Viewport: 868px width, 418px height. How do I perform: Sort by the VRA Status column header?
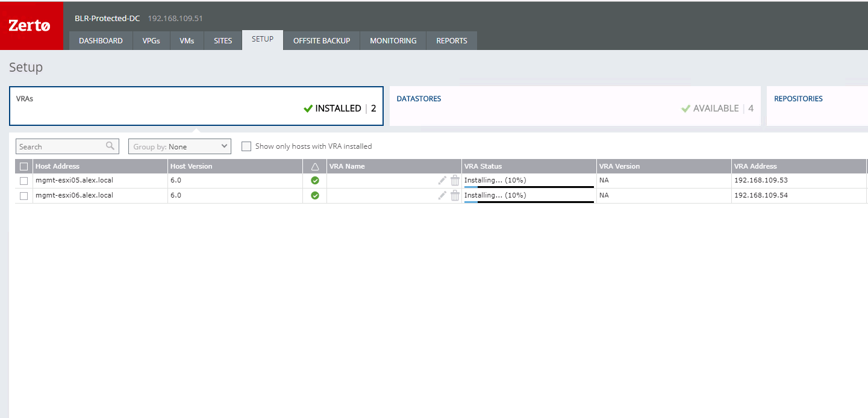(483, 166)
